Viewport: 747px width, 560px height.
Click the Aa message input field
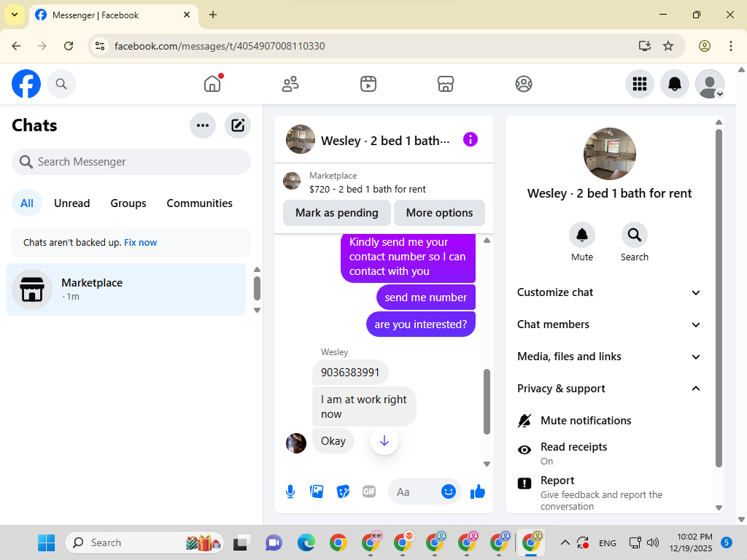click(x=414, y=492)
